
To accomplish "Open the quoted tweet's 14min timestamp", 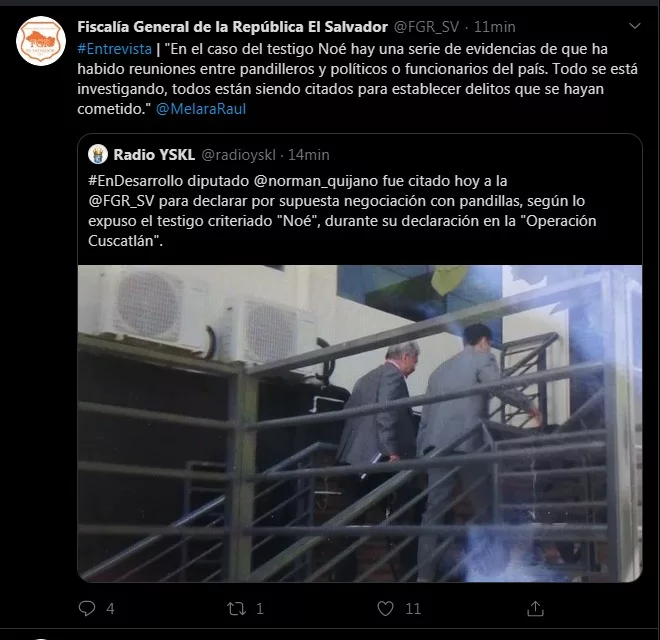I will point(309,155).
